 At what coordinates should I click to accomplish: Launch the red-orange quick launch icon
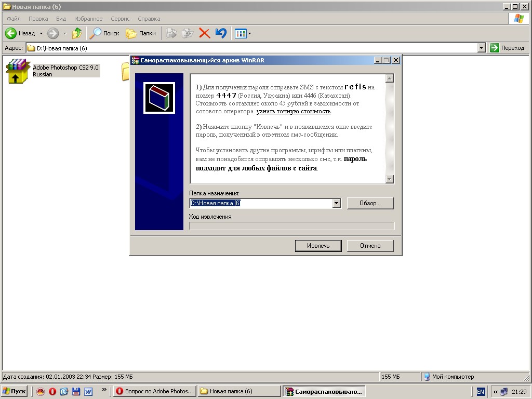pos(41,392)
